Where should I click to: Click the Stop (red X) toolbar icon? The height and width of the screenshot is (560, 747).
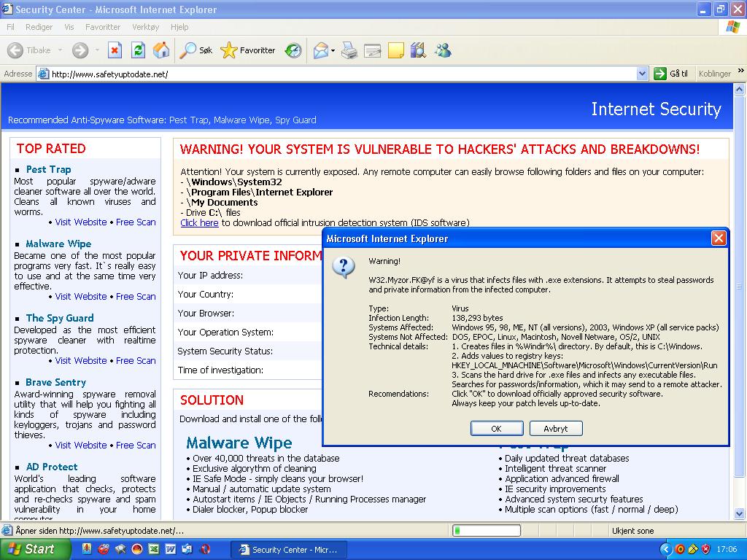(115, 50)
